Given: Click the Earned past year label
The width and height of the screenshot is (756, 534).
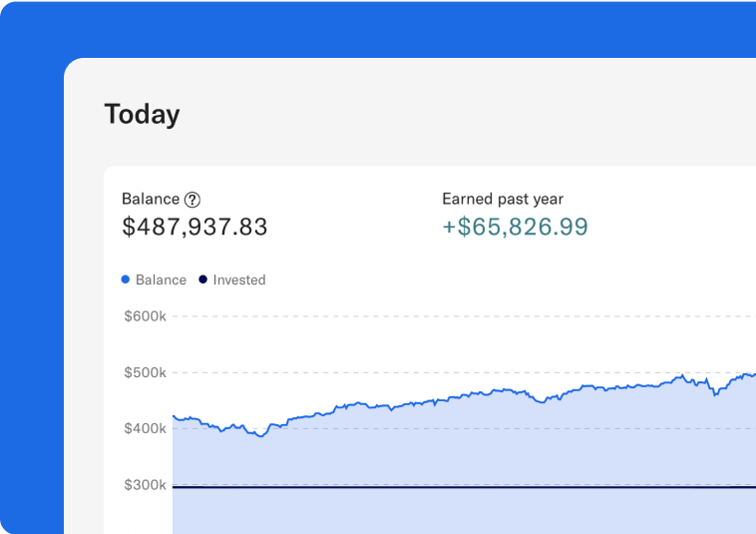Looking at the screenshot, I should (x=503, y=199).
